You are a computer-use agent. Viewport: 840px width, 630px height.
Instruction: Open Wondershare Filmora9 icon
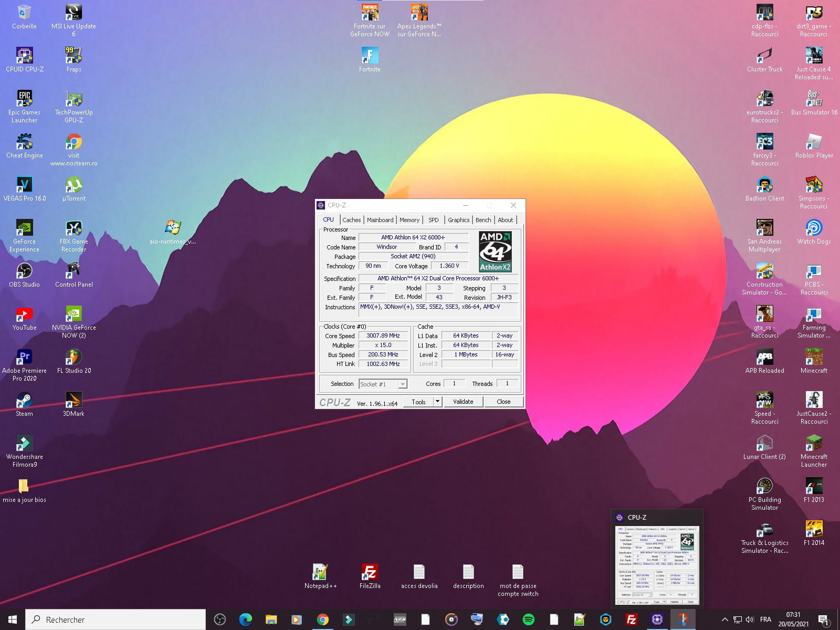click(x=25, y=450)
